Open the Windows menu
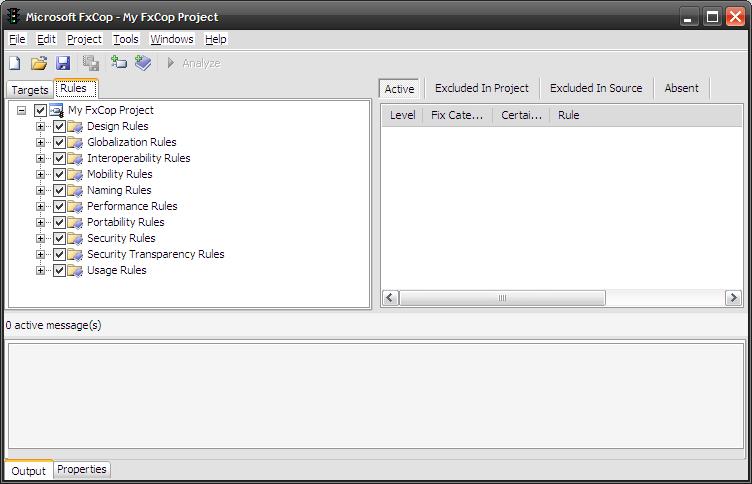The height and width of the screenshot is (484, 752). pyautogui.click(x=172, y=39)
